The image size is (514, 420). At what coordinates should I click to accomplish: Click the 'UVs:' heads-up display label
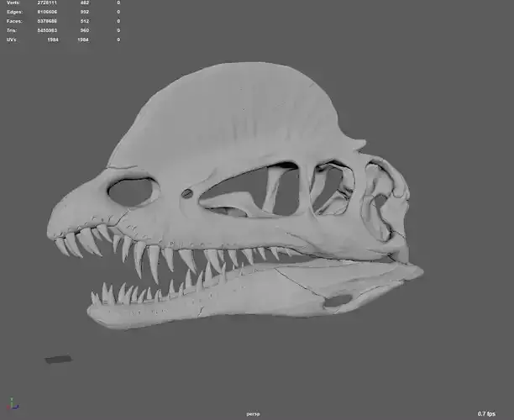[12, 39]
